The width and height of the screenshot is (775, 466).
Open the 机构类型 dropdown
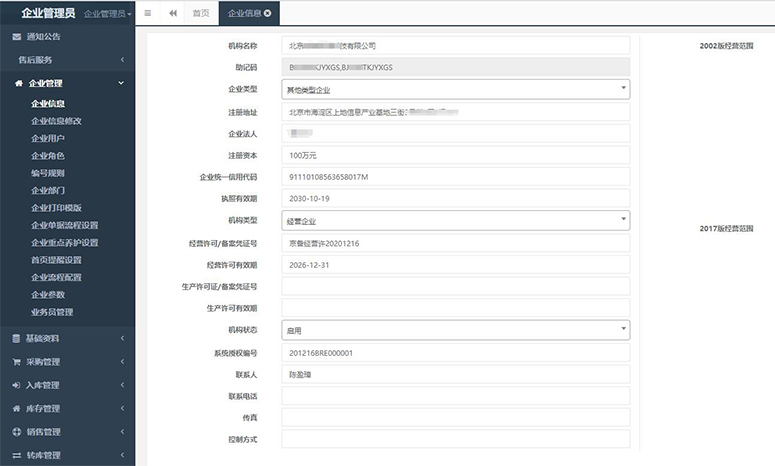pyautogui.click(x=456, y=220)
